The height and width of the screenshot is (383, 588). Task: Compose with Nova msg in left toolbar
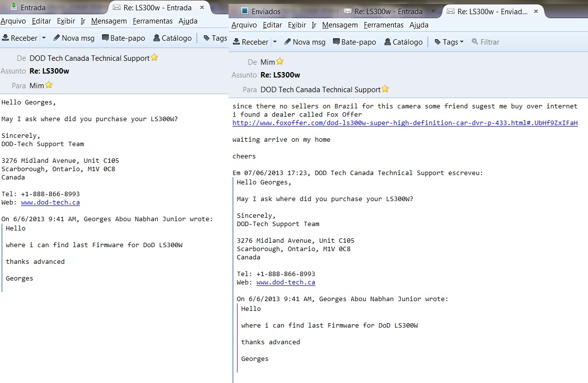[x=74, y=38]
